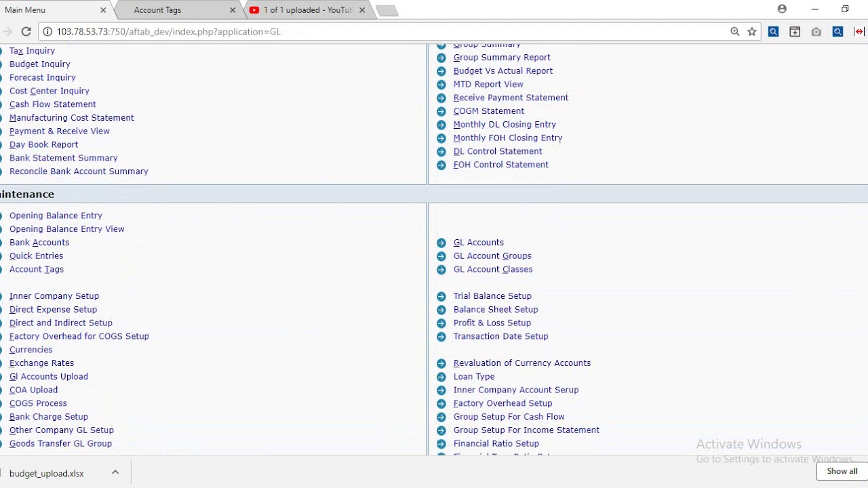Click arrow icon beside Receive Payment Statement
Screen dimensions: 868x488
point(441,98)
